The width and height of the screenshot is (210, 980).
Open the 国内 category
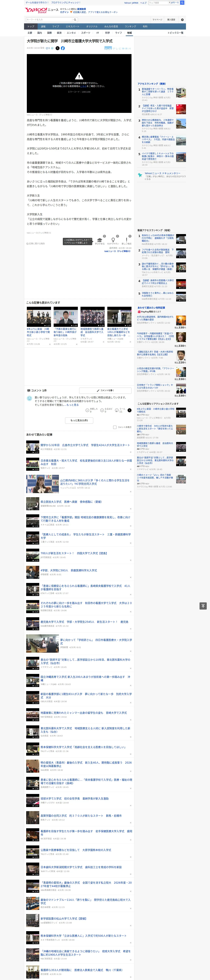coord(40,33)
